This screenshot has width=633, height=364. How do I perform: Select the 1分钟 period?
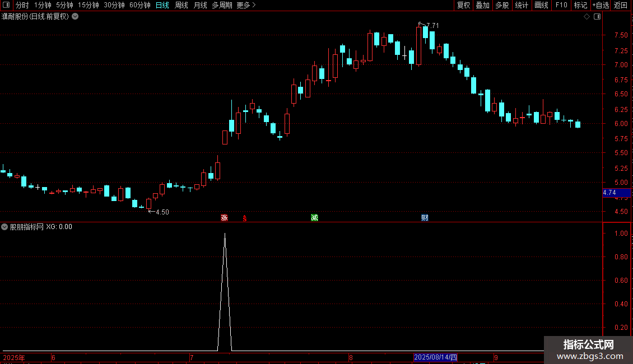pos(43,5)
